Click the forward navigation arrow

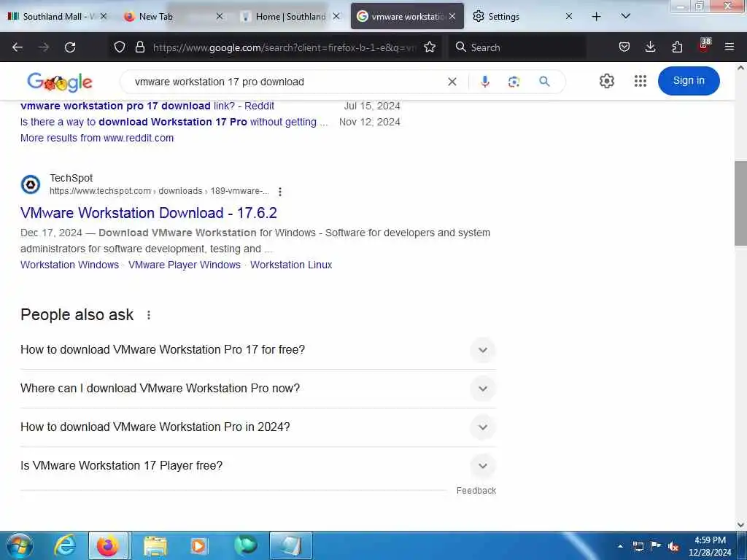click(43, 47)
